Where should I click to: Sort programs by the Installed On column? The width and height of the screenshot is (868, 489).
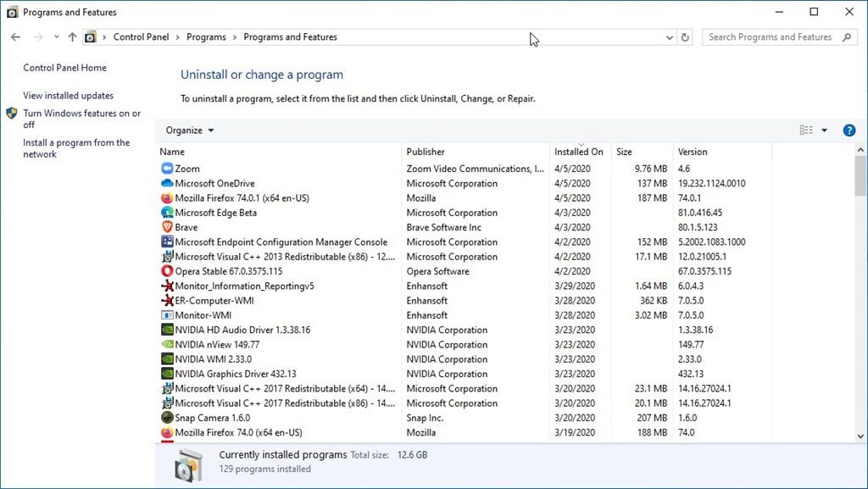tap(579, 151)
